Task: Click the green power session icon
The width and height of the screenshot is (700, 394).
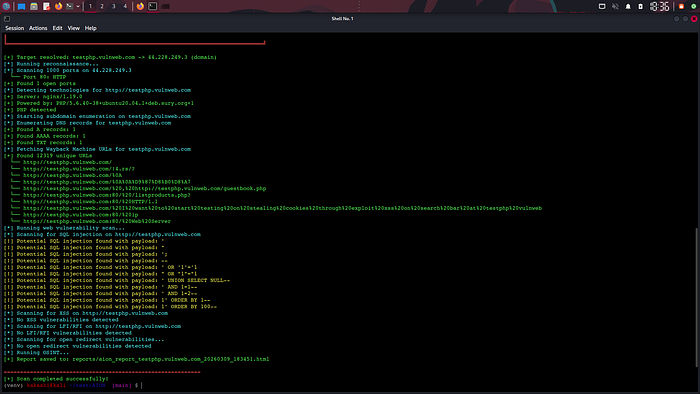Action: coord(694,6)
